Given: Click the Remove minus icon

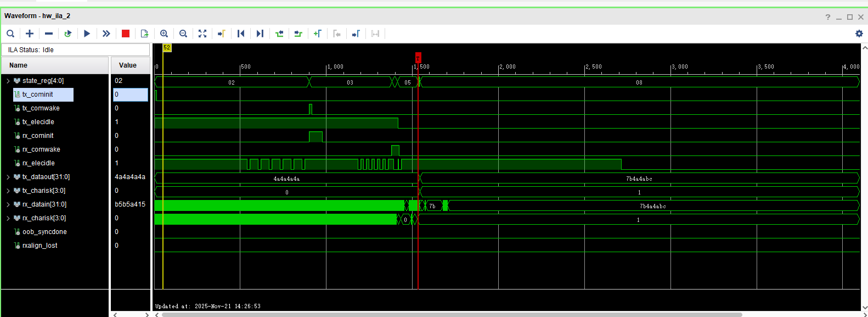Looking at the screenshot, I should point(49,34).
